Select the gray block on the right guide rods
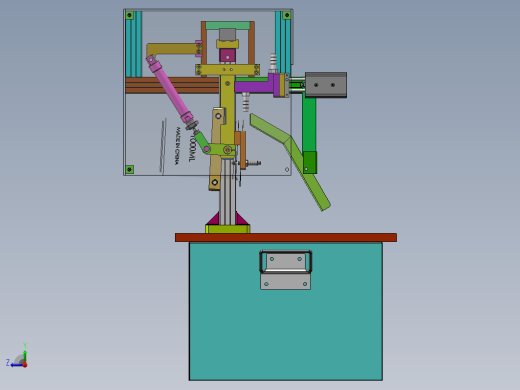520x390 pixels. point(326,85)
